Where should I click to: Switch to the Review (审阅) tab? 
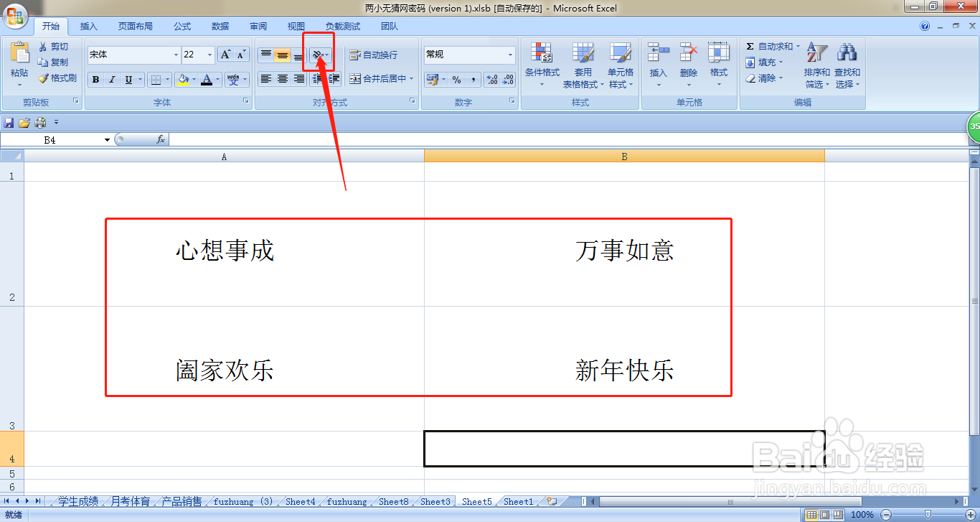[x=258, y=27]
